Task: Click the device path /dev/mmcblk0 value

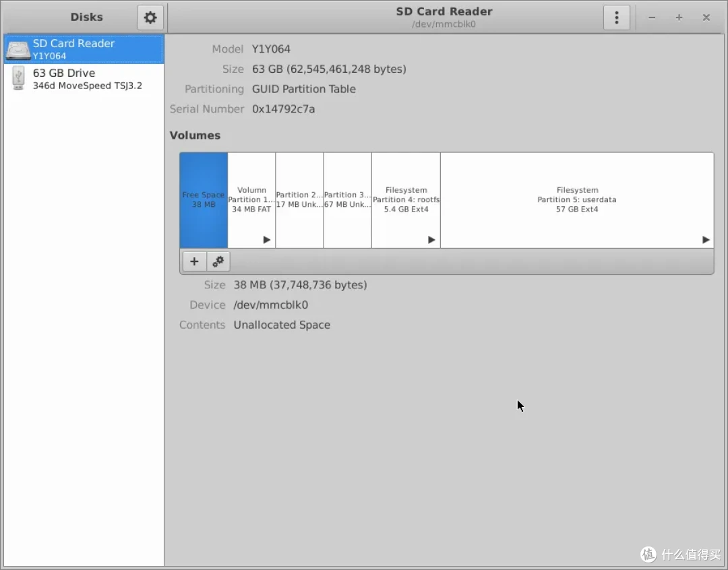Action: (x=271, y=305)
